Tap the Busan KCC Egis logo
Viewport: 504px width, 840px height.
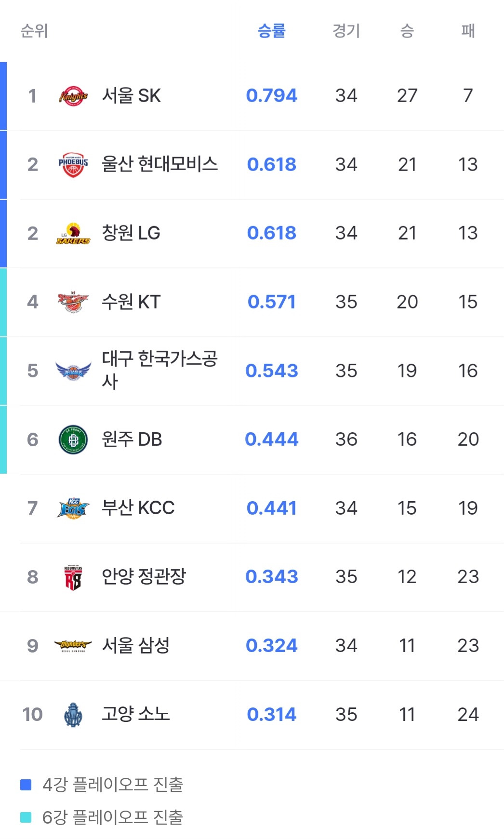73,508
